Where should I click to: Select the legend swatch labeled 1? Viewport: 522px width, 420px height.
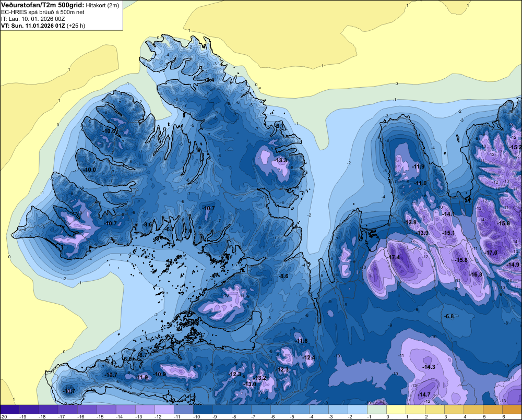click(416, 410)
